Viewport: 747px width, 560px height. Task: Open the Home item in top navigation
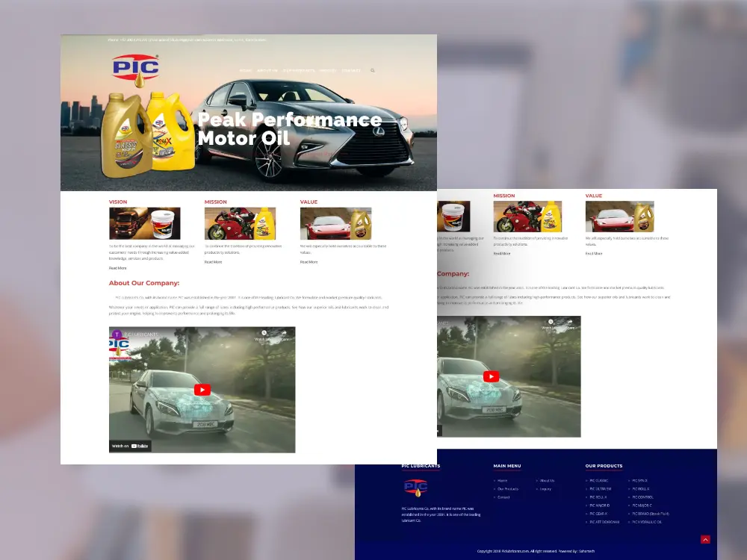point(246,71)
